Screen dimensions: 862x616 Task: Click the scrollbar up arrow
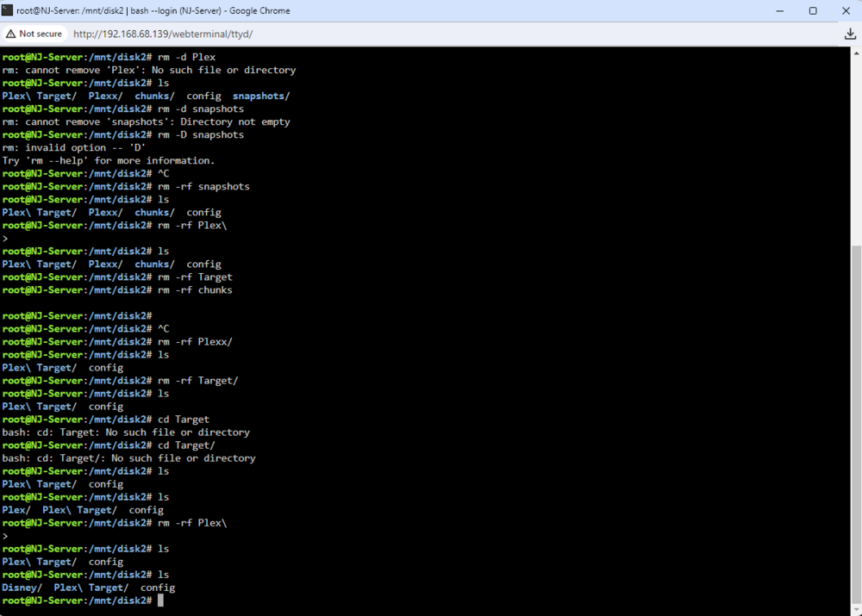pyautogui.click(x=856, y=53)
